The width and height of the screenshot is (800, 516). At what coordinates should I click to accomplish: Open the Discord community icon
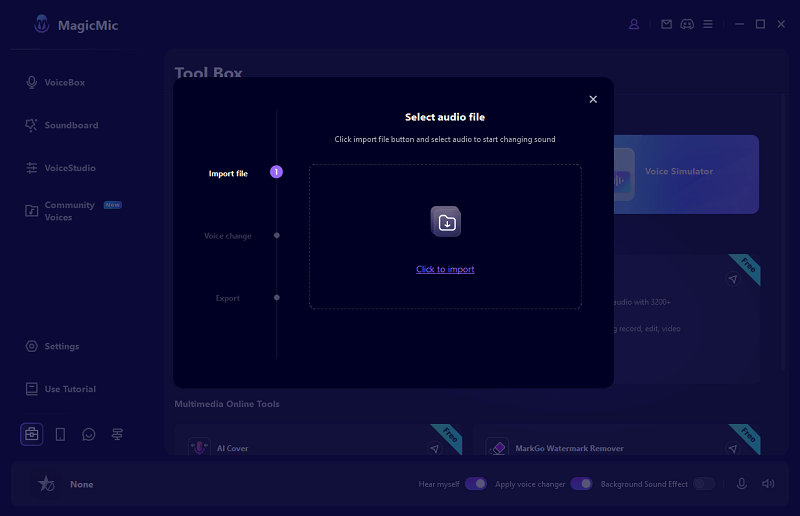point(687,24)
